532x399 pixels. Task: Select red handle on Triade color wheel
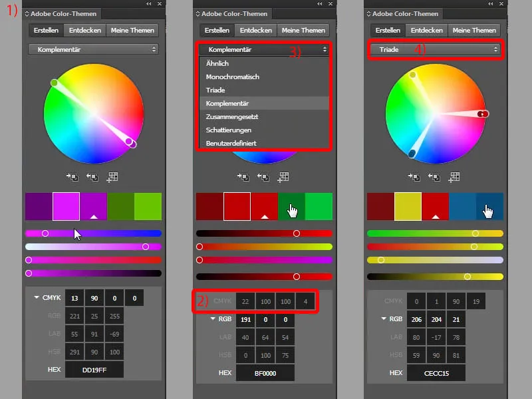pos(485,114)
